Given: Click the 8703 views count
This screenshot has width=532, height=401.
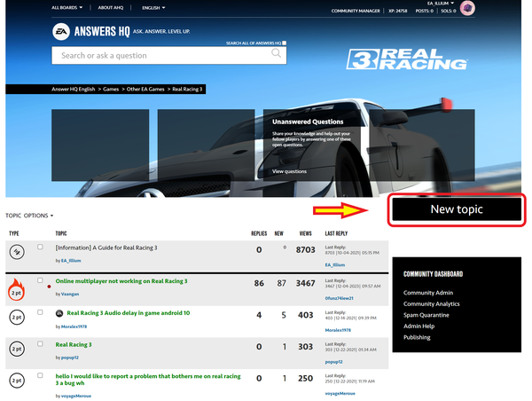Looking at the screenshot, I should tap(305, 250).
